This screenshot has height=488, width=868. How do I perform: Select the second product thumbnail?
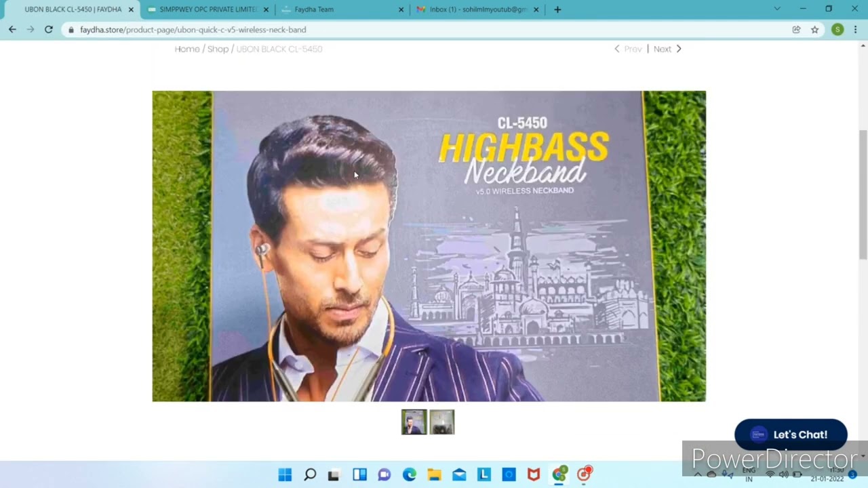point(442,422)
